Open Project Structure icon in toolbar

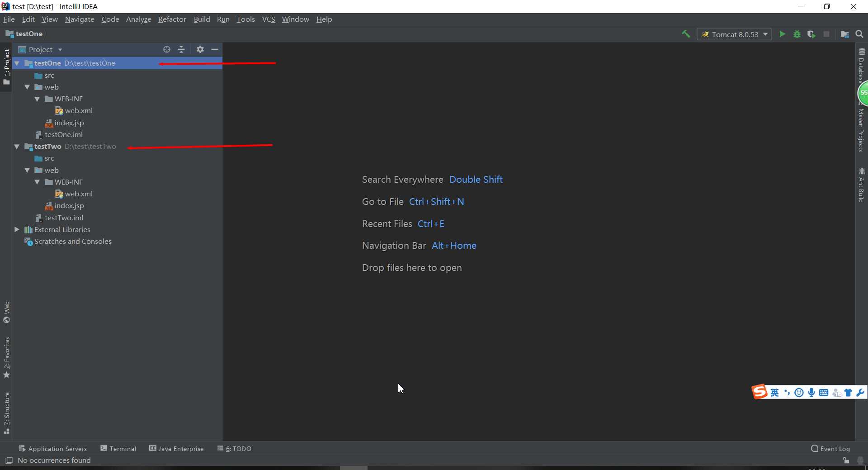click(x=844, y=34)
